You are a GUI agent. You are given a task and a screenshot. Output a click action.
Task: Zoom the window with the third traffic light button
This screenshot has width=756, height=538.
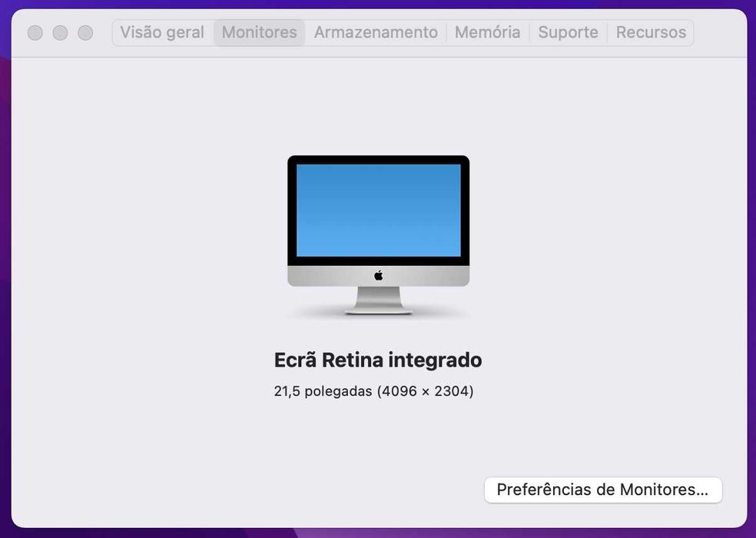click(85, 33)
